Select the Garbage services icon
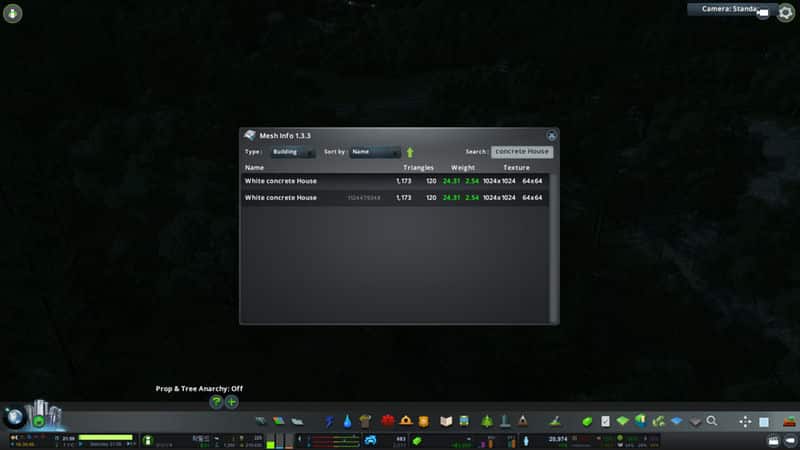The width and height of the screenshot is (800, 450). pyautogui.click(x=364, y=422)
